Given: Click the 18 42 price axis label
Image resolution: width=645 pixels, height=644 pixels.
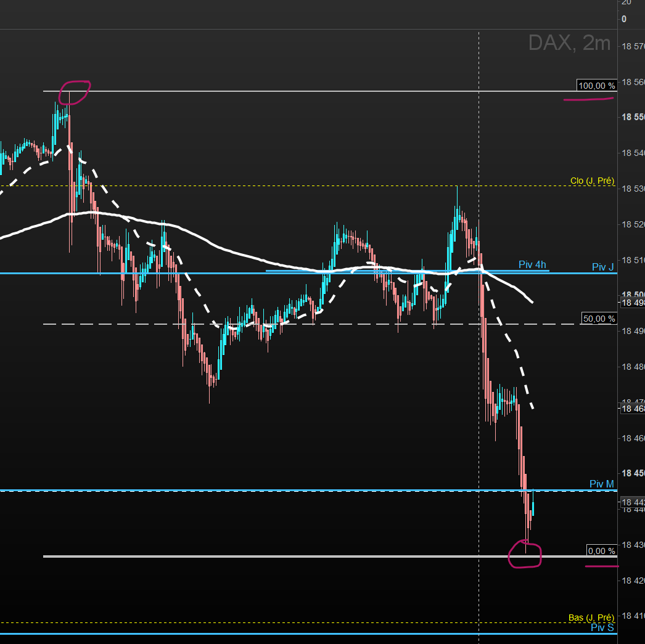Looking at the screenshot, I should (x=633, y=581).
